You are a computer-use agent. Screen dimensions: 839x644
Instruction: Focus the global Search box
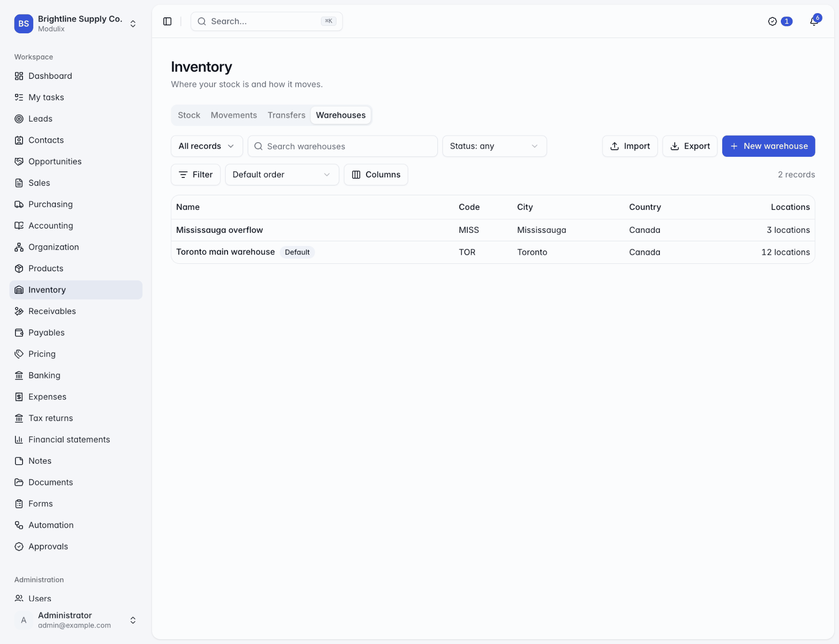pos(267,21)
